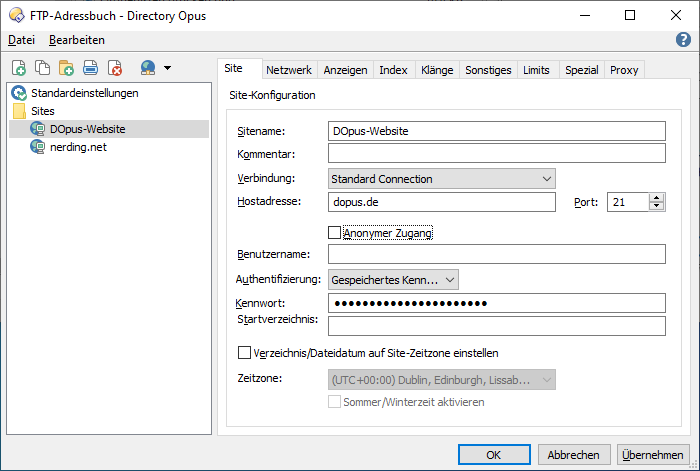
Task: Click the blue help question mark icon
Action: [683, 40]
